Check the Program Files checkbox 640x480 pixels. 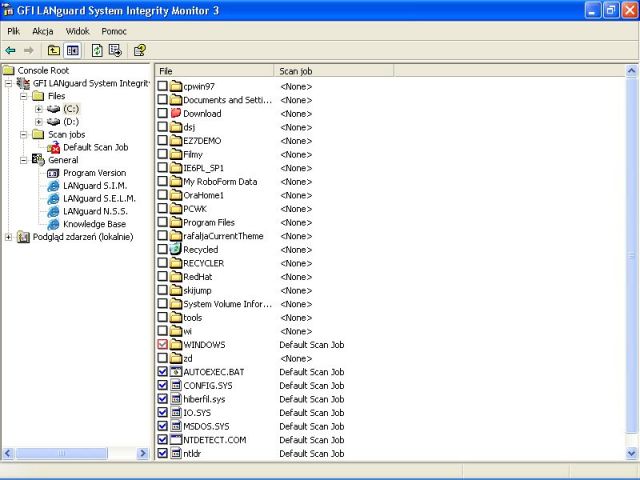pos(162,222)
